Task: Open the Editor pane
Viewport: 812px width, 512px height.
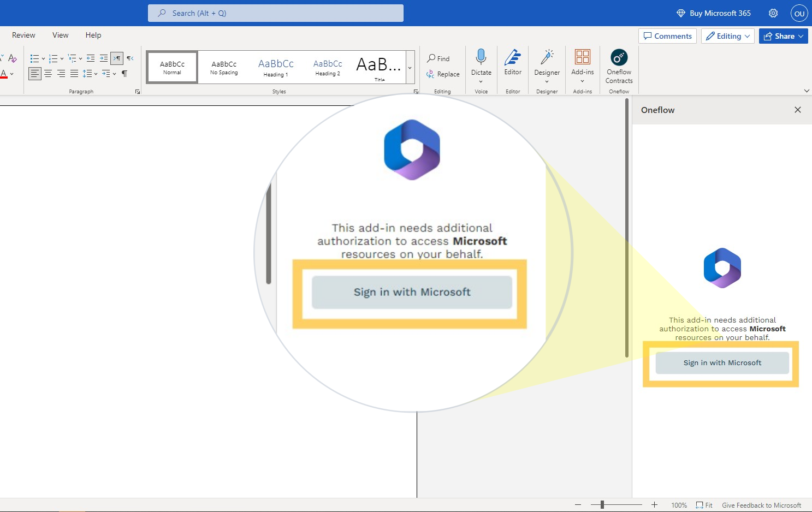Action: point(513,62)
